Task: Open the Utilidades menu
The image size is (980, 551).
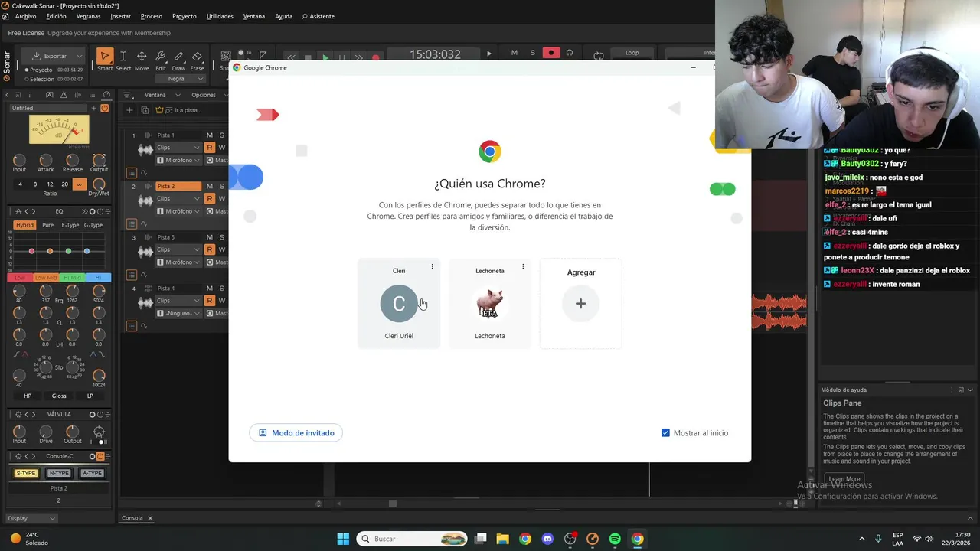Action: click(220, 16)
